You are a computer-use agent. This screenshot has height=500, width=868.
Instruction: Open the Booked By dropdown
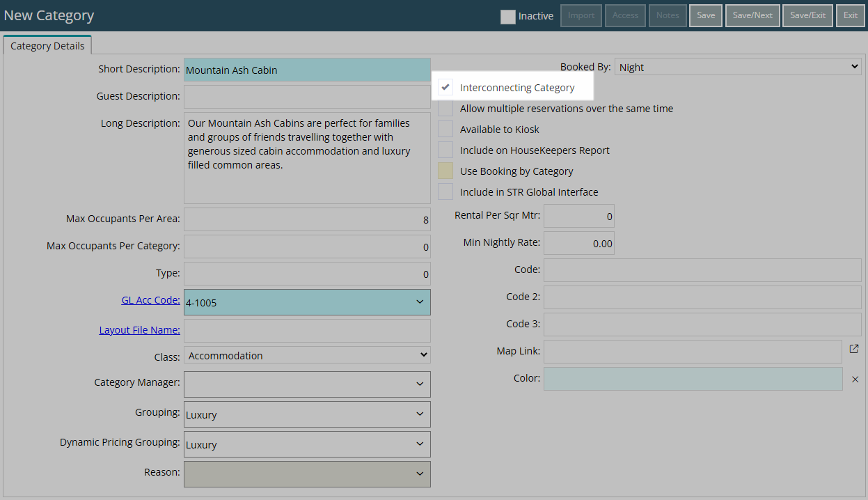738,67
